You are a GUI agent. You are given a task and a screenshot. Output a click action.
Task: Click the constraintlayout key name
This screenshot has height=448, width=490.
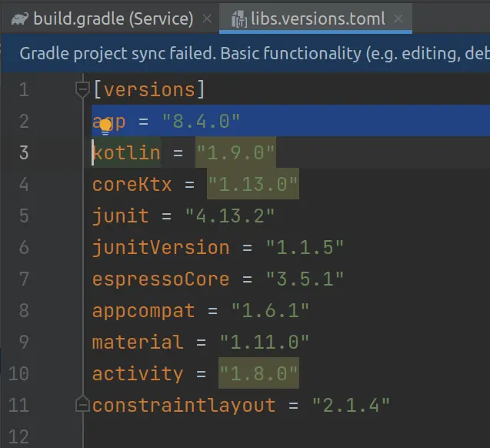coord(184,406)
